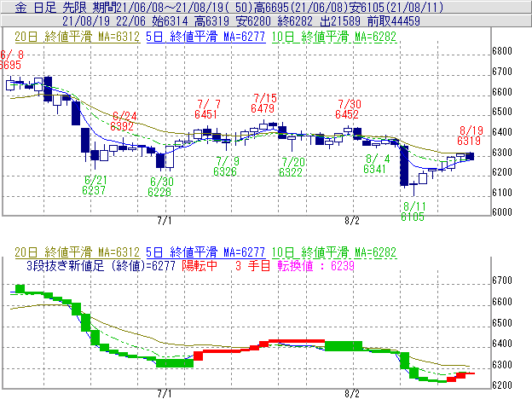Click the 6200 axis label in lower chart
The image size is (532, 405).
click(x=502, y=385)
